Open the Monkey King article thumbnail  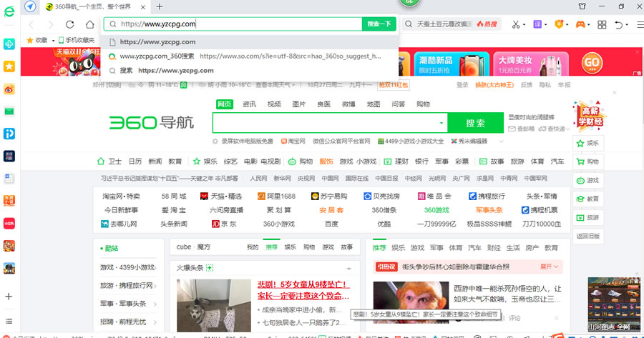(411, 302)
